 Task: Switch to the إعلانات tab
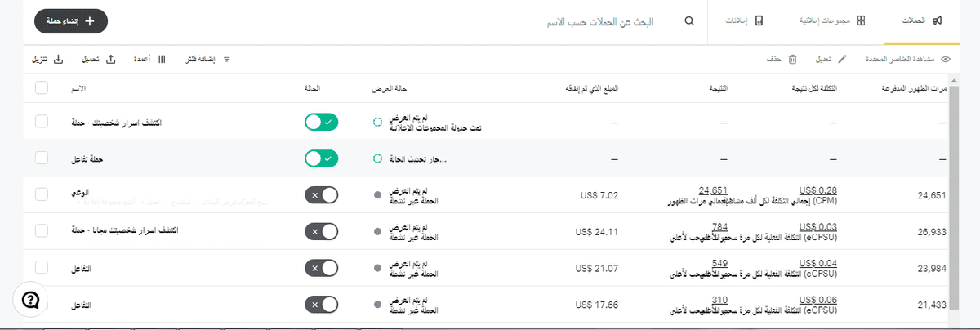744,21
